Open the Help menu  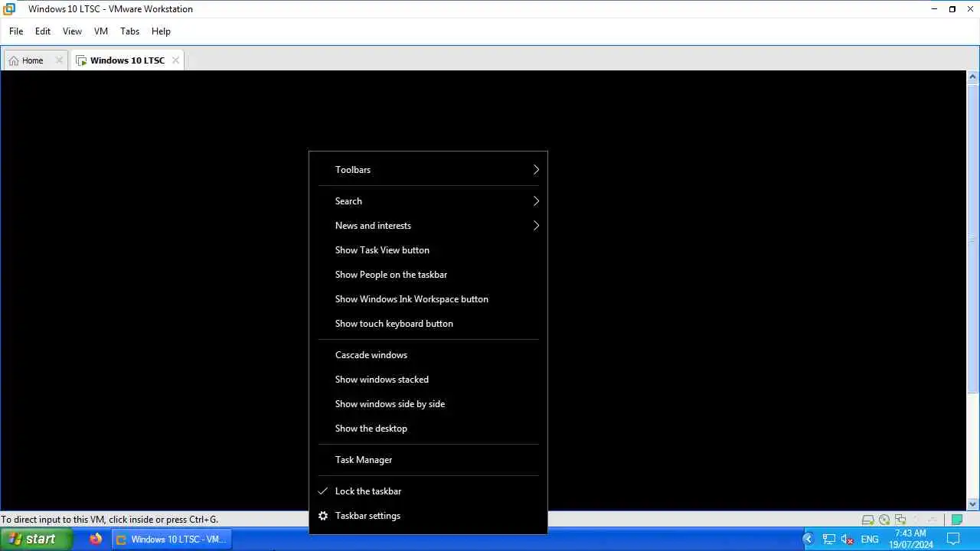coord(161,31)
